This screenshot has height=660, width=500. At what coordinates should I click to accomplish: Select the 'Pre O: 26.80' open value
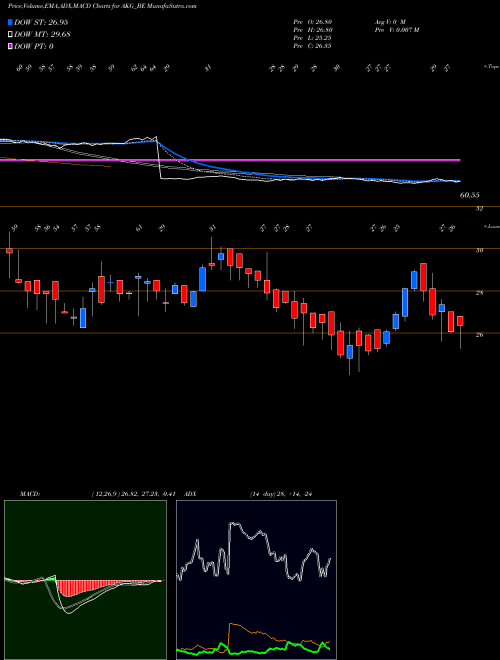coord(312,22)
